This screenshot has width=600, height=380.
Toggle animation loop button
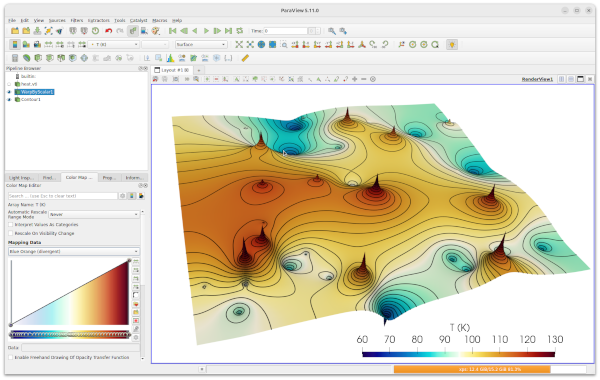coord(240,31)
